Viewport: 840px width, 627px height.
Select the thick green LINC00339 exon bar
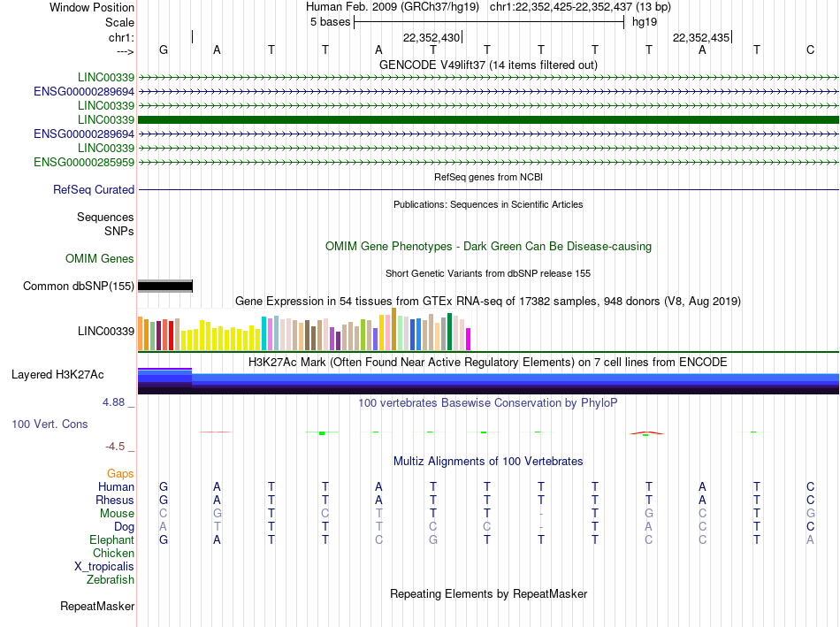coord(488,119)
